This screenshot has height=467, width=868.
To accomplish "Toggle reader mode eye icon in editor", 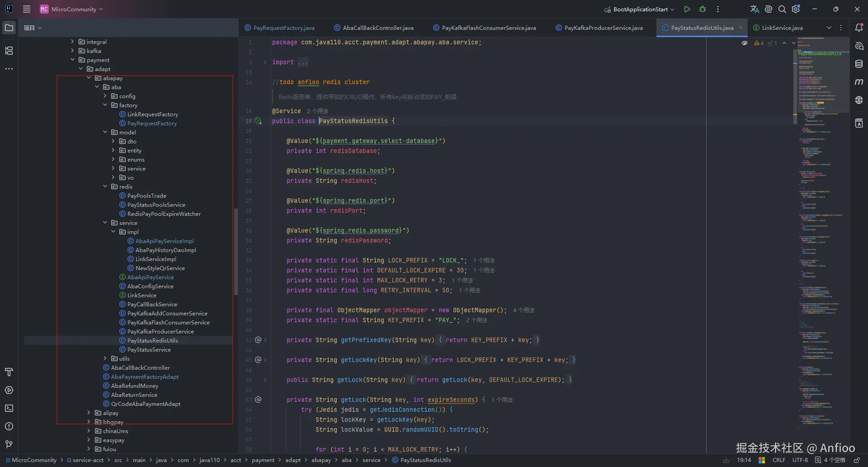I will pyautogui.click(x=745, y=43).
